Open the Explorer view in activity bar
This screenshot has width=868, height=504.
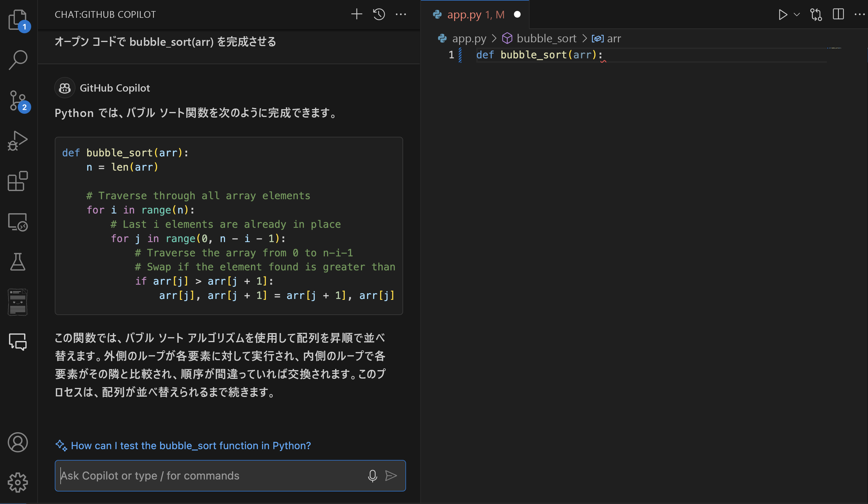click(17, 19)
